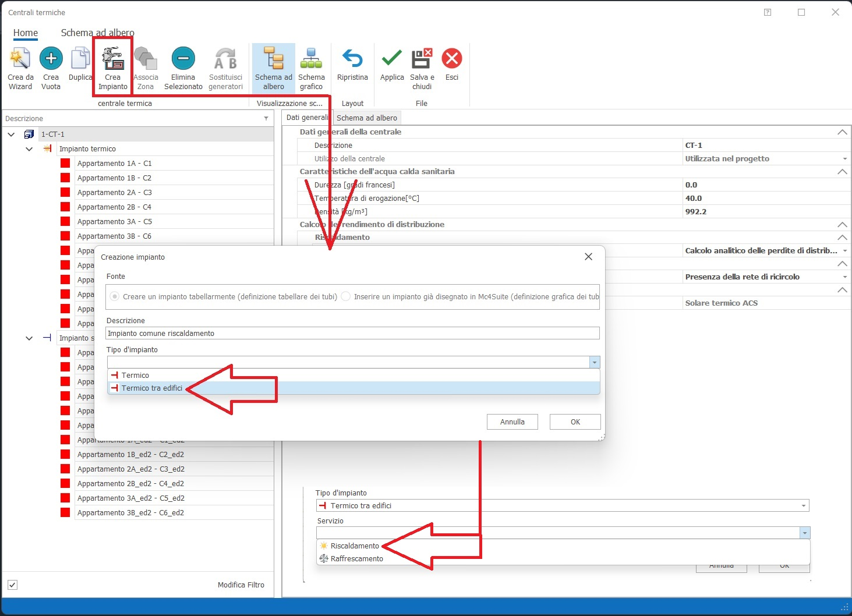The width and height of the screenshot is (852, 616).
Task: Select 'Creare un impianto tabellarmente' radio button
Action: click(x=115, y=296)
